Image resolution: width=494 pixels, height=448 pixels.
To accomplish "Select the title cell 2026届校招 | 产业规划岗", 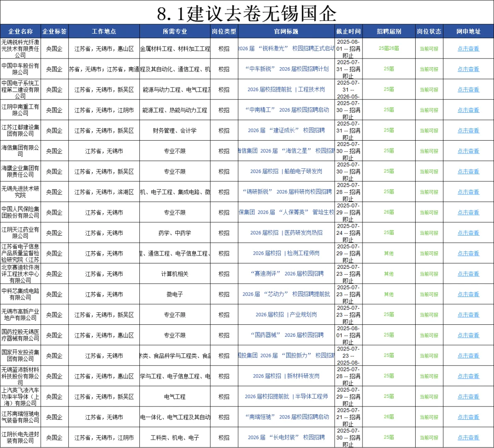I will 286,315.
